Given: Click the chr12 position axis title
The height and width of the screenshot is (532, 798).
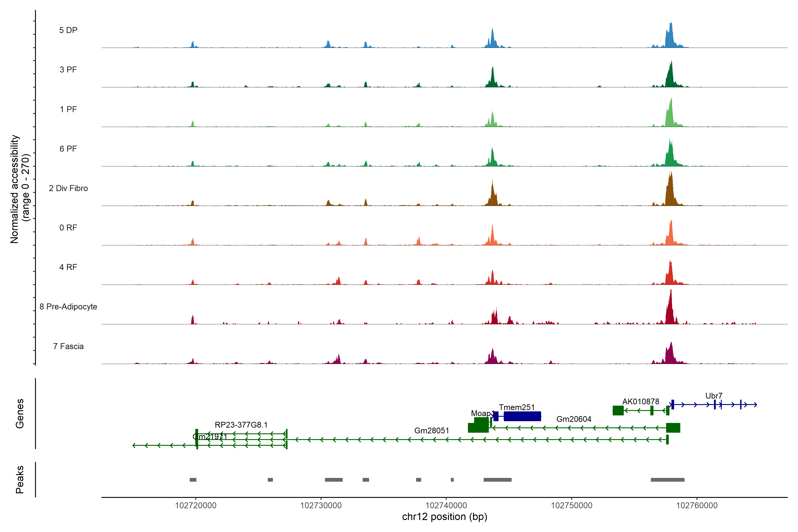Looking at the screenshot, I should [444, 517].
